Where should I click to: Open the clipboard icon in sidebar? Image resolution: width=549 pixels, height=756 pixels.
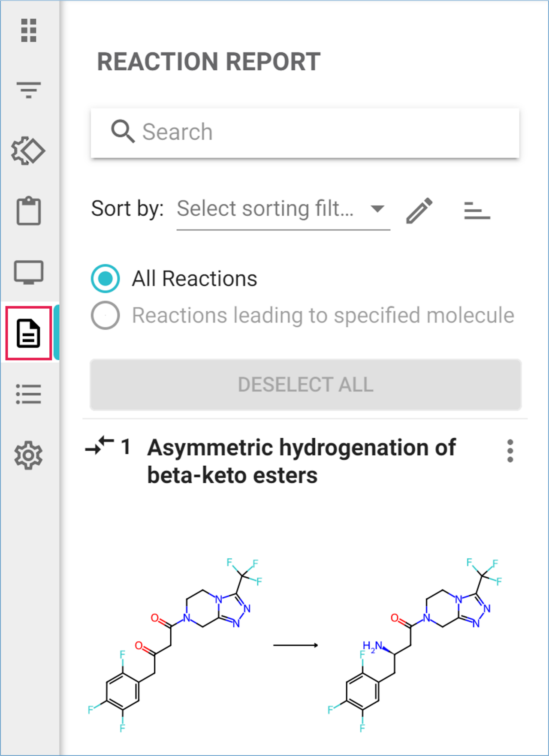(x=29, y=211)
